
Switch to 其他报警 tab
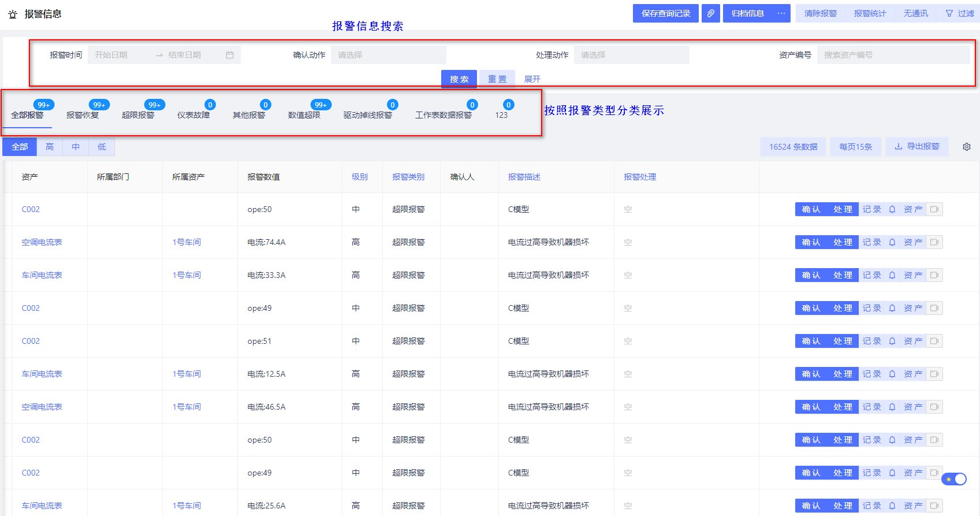click(x=249, y=115)
